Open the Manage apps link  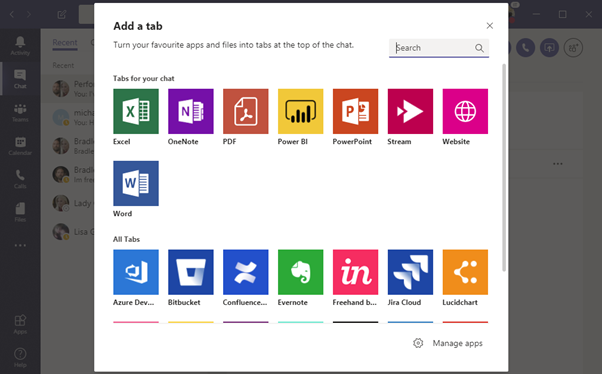457,343
